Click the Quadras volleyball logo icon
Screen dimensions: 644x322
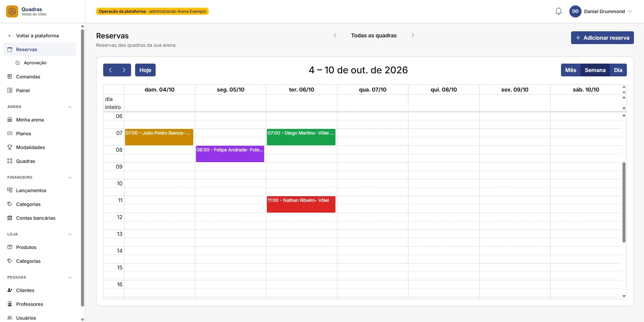(12, 11)
